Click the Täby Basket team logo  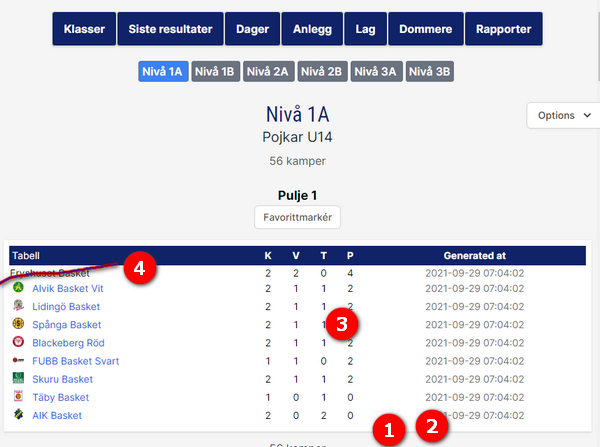click(x=18, y=396)
